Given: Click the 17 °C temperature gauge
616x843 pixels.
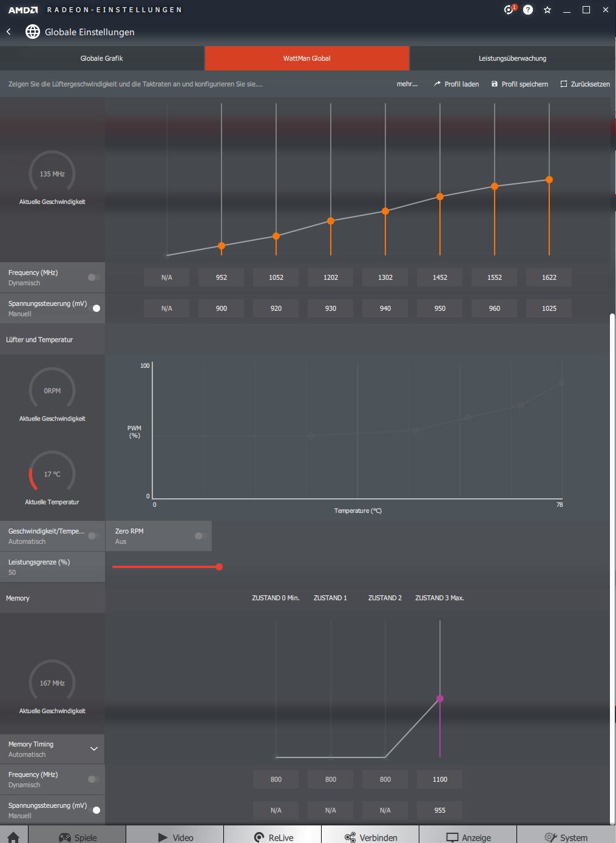Looking at the screenshot, I should click(x=52, y=474).
